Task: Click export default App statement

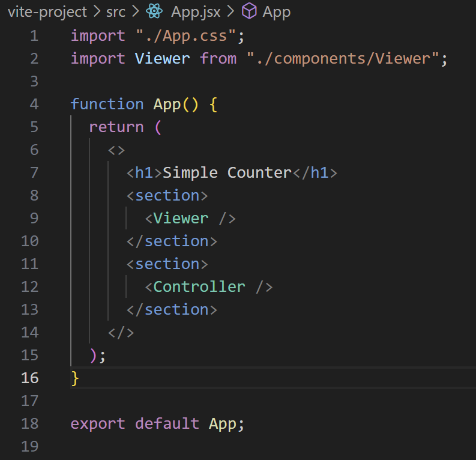Action: [157, 423]
